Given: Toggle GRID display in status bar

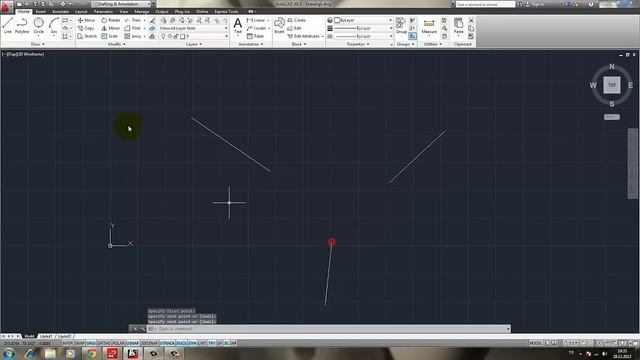Looking at the screenshot, I should point(91,343).
